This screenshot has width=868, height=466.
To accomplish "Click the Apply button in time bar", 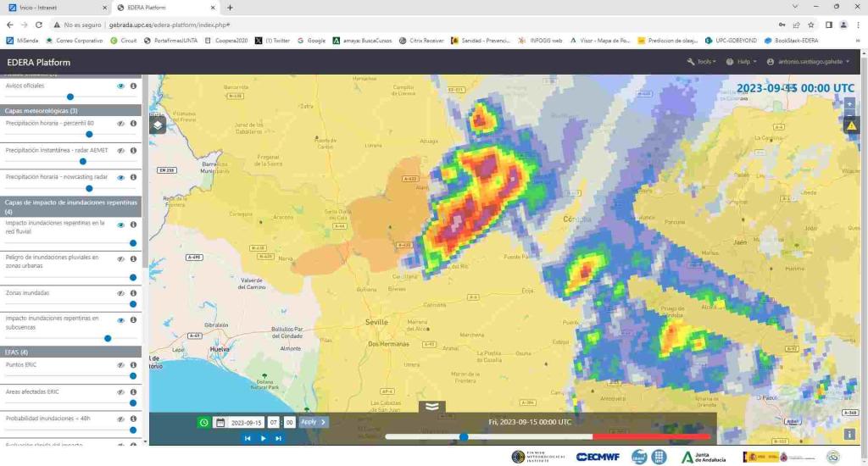I will pos(313,422).
